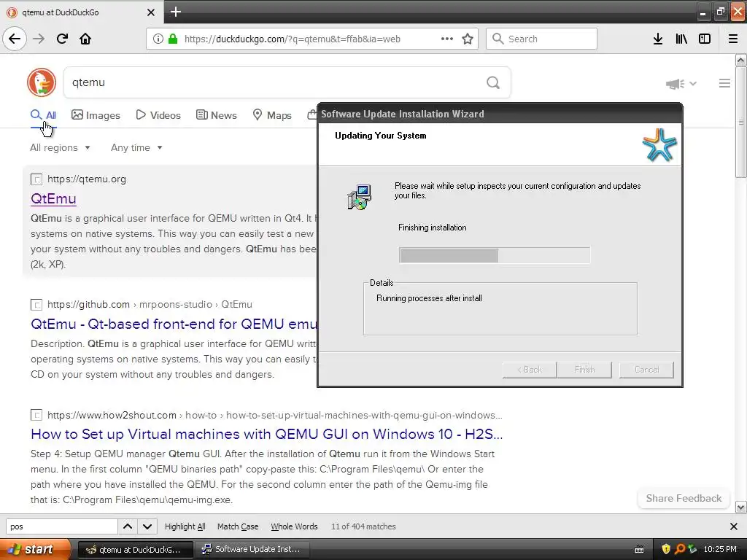
Task: Show site information icon in address bar
Action: point(158,39)
